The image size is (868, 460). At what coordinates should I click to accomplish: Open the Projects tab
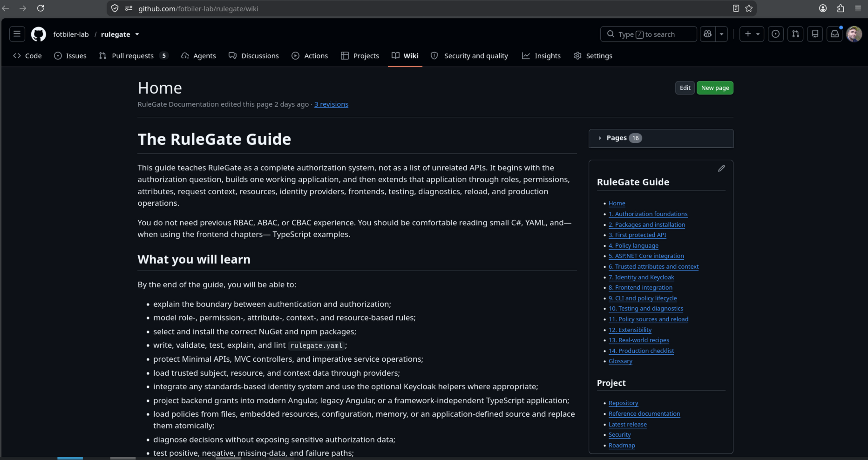pyautogui.click(x=360, y=56)
